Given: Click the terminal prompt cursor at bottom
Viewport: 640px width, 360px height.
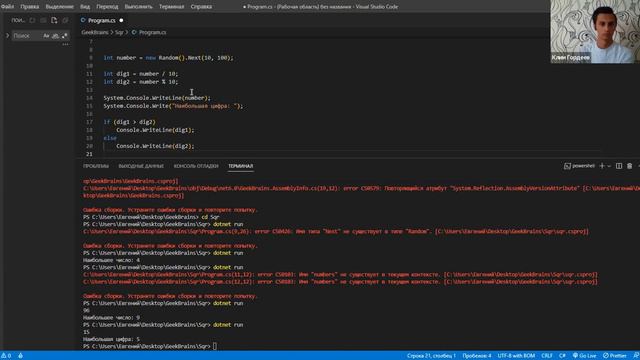Looking at the screenshot, I should coord(215,346).
